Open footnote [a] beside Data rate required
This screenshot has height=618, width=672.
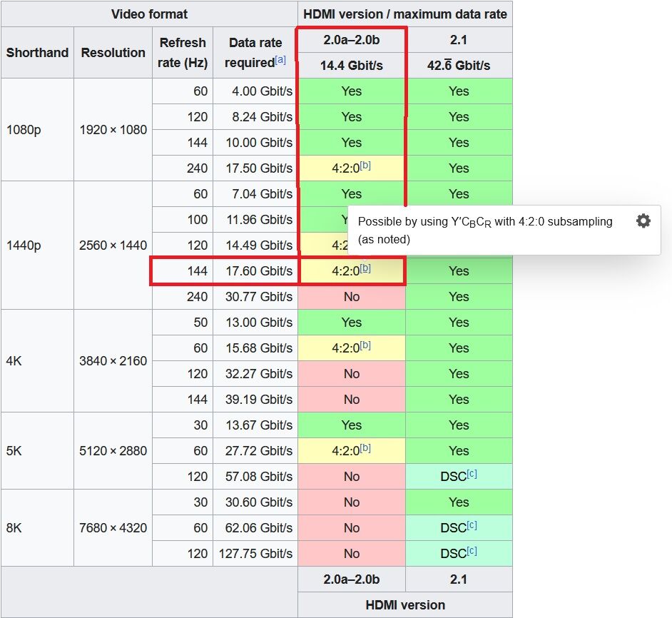coord(280,60)
